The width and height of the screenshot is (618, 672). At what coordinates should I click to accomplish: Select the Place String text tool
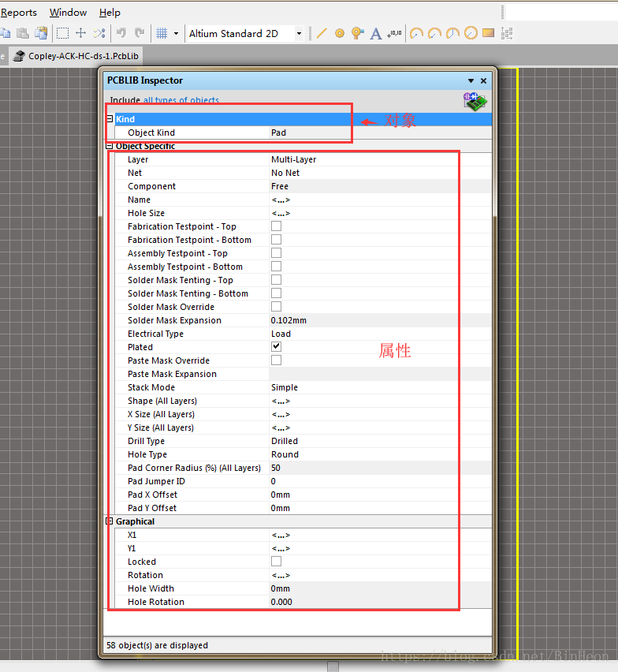pos(376,33)
